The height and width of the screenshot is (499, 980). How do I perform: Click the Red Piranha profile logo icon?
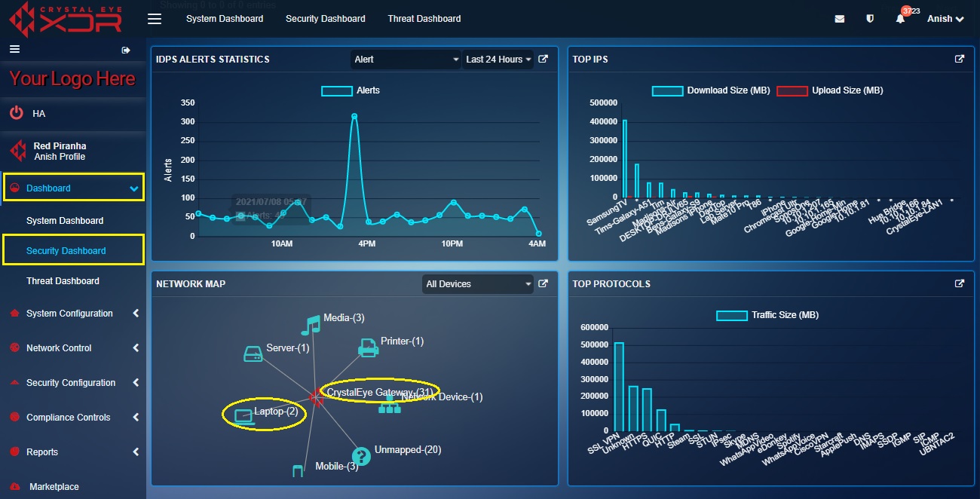[17, 151]
